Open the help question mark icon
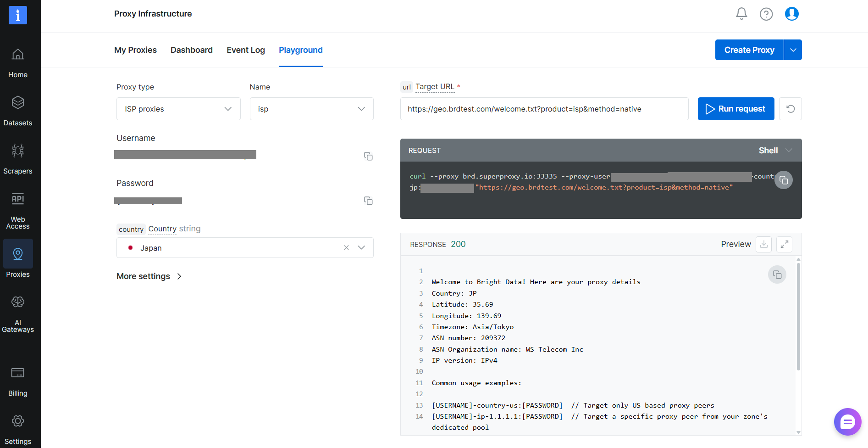The height and width of the screenshot is (448, 868). [x=766, y=14]
